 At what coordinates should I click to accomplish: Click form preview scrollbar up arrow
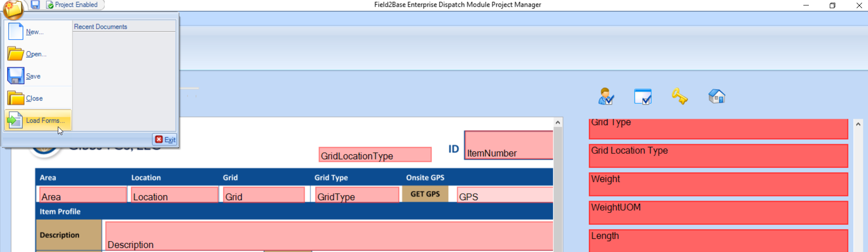point(558,122)
